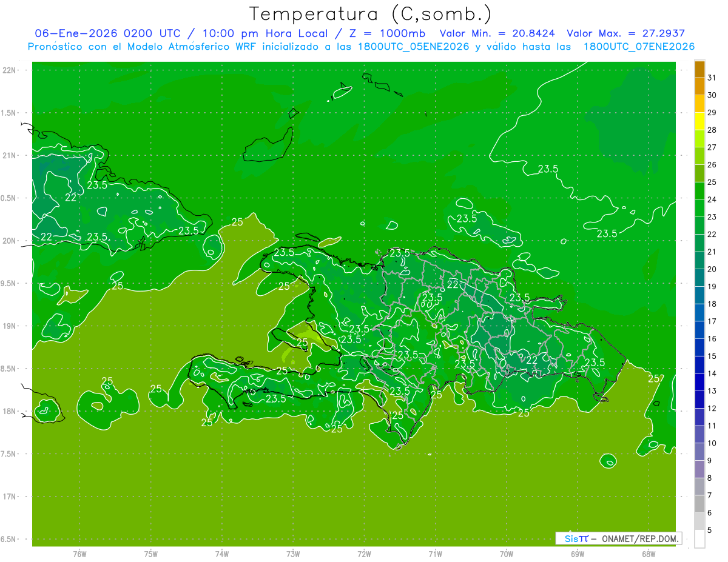Click the "20N" latitude axis label
728x562 pixels.
[x=10, y=241]
